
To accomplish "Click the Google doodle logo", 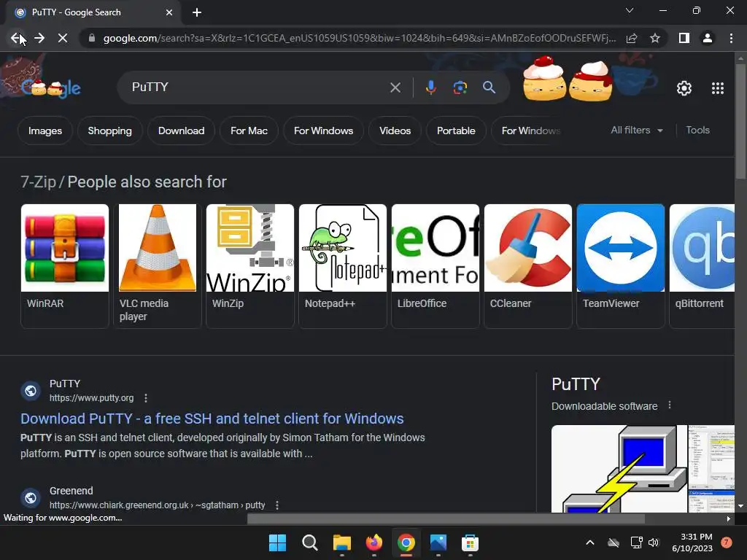I will [50, 87].
